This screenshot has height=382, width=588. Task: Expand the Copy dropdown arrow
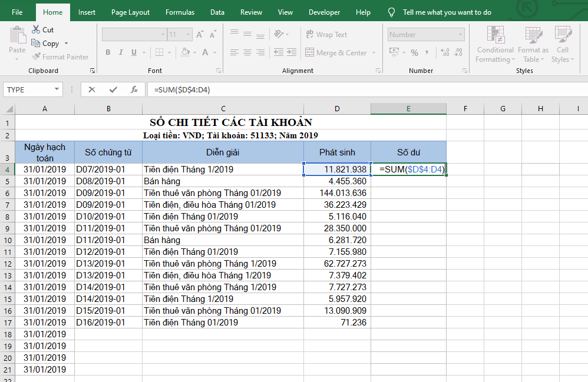[x=66, y=44]
